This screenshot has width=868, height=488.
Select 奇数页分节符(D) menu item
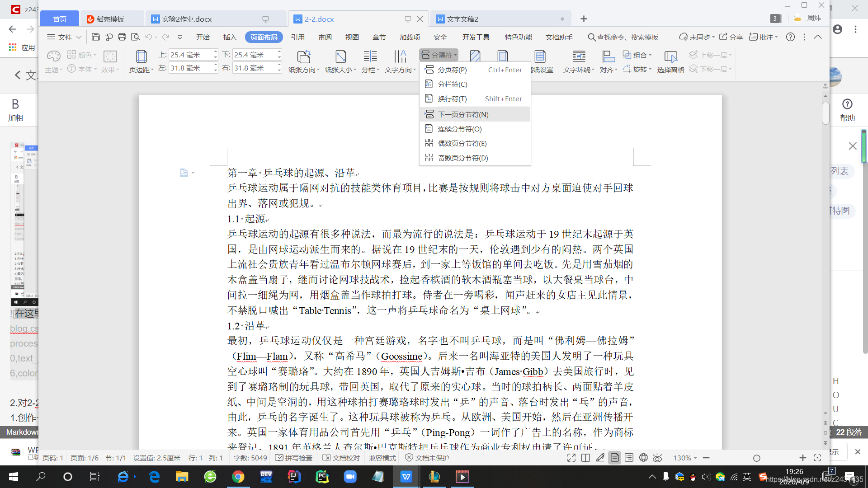click(475, 158)
